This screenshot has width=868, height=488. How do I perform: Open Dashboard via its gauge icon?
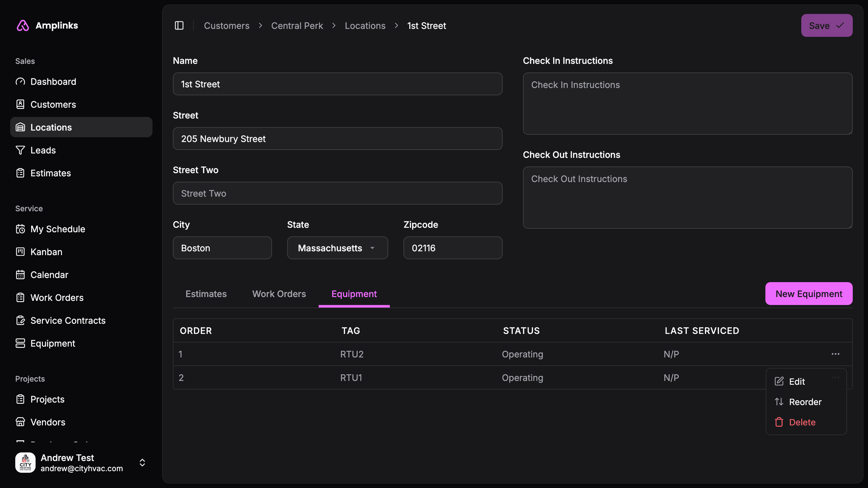20,82
